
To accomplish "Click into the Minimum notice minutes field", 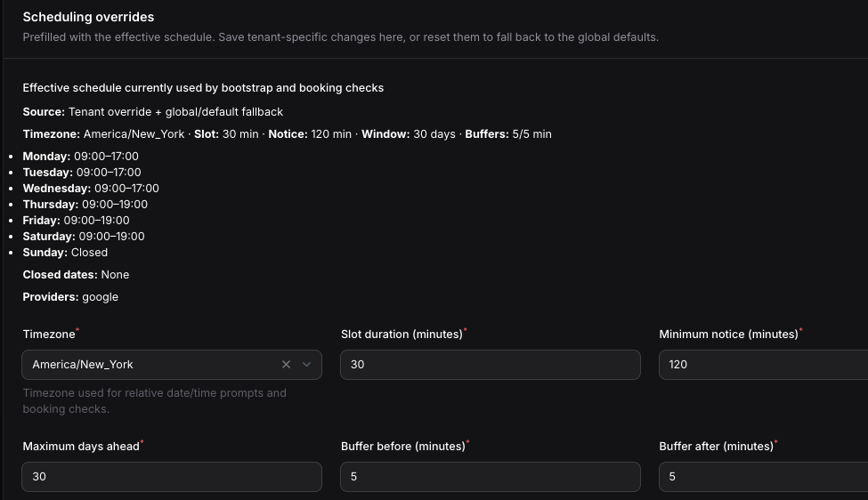I will (763, 365).
